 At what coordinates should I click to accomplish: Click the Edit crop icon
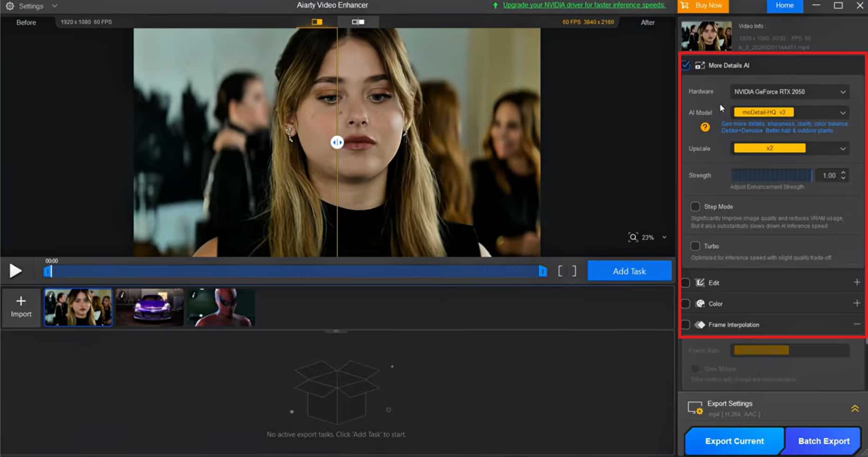pos(700,283)
